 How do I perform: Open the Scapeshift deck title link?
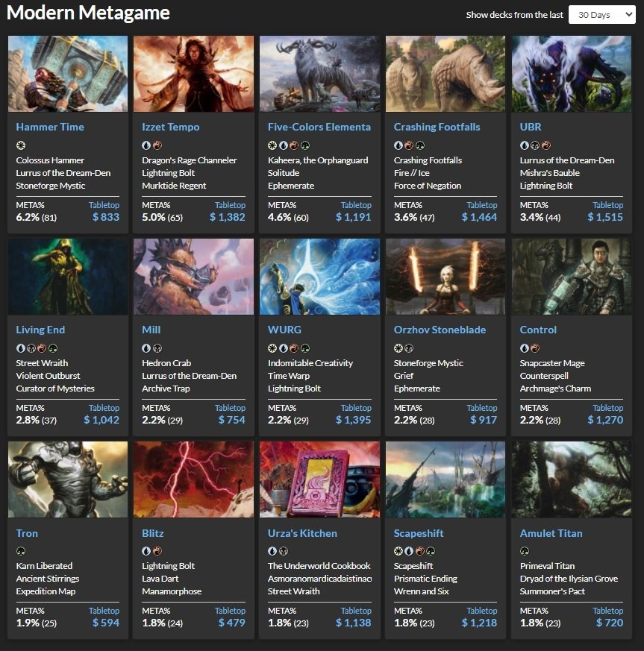[x=419, y=533]
